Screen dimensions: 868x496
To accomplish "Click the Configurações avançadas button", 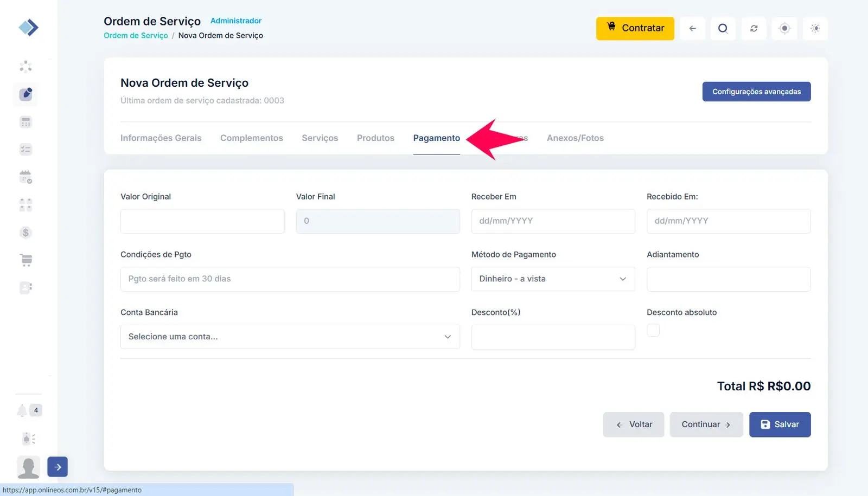I will [756, 92].
